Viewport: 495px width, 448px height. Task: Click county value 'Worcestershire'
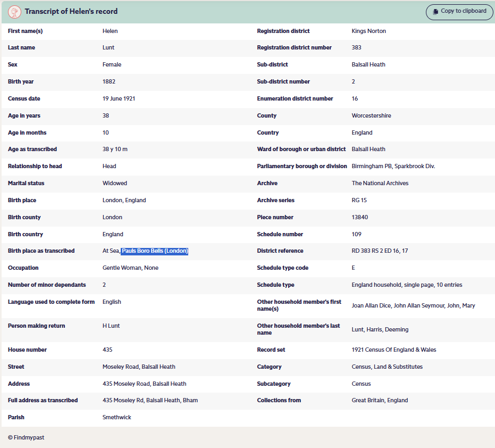[x=371, y=115]
